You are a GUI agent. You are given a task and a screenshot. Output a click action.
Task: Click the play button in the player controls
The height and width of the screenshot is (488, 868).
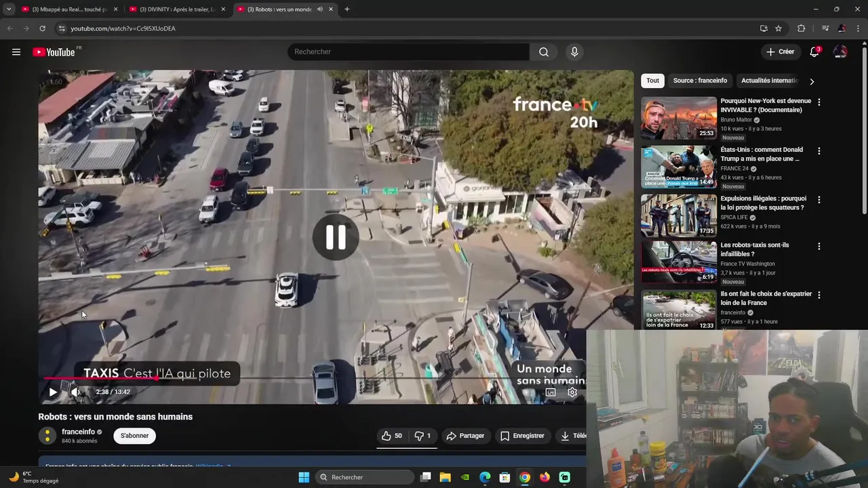53,392
